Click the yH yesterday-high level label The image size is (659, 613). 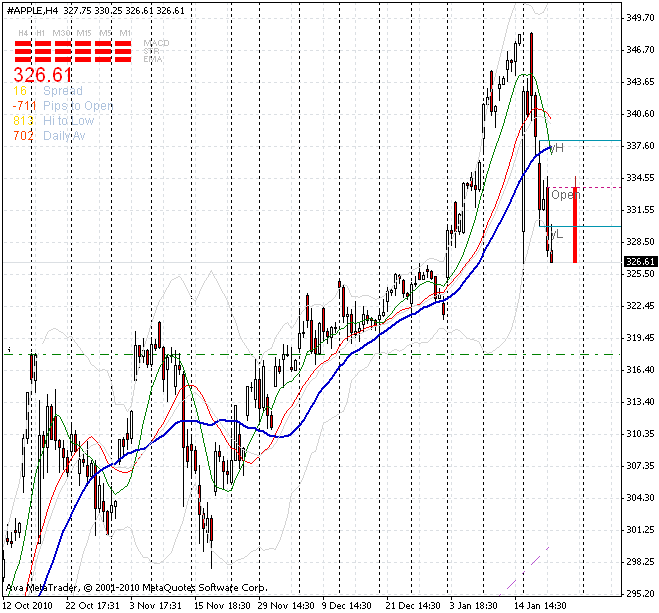click(557, 147)
